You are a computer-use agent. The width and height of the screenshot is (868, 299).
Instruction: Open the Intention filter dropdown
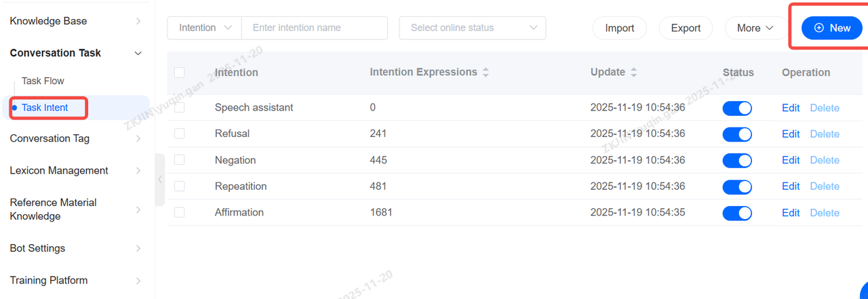click(205, 28)
